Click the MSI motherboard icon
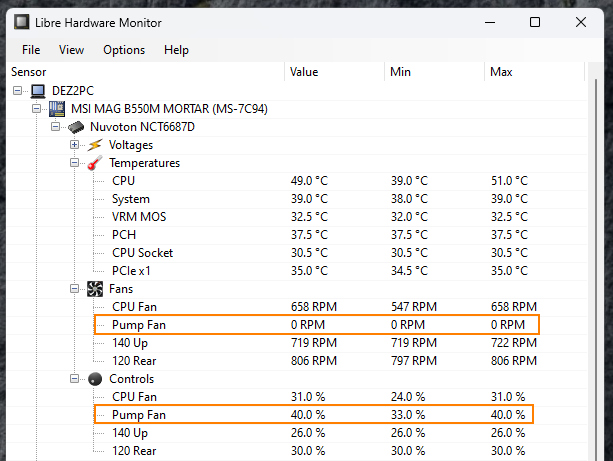 point(57,108)
